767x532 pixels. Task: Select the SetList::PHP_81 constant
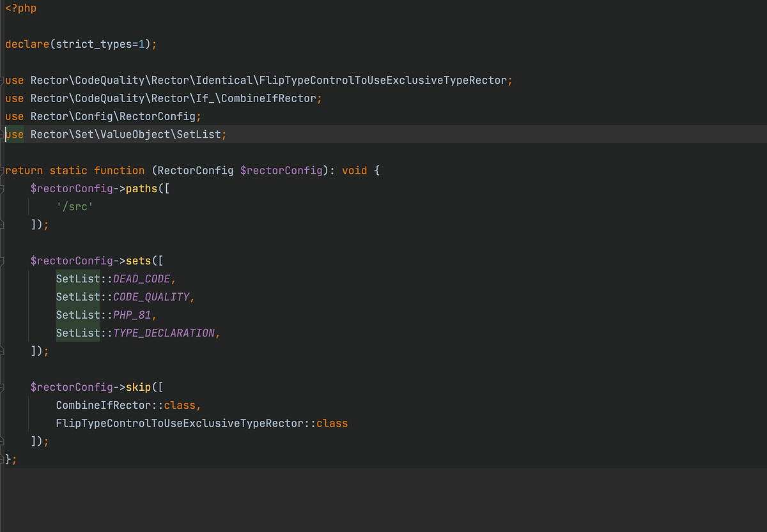(x=105, y=314)
